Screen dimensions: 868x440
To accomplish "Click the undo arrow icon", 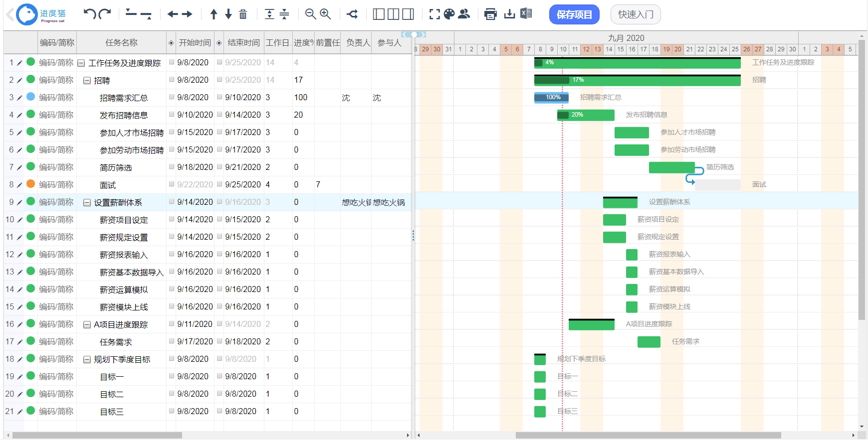I will pos(90,14).
